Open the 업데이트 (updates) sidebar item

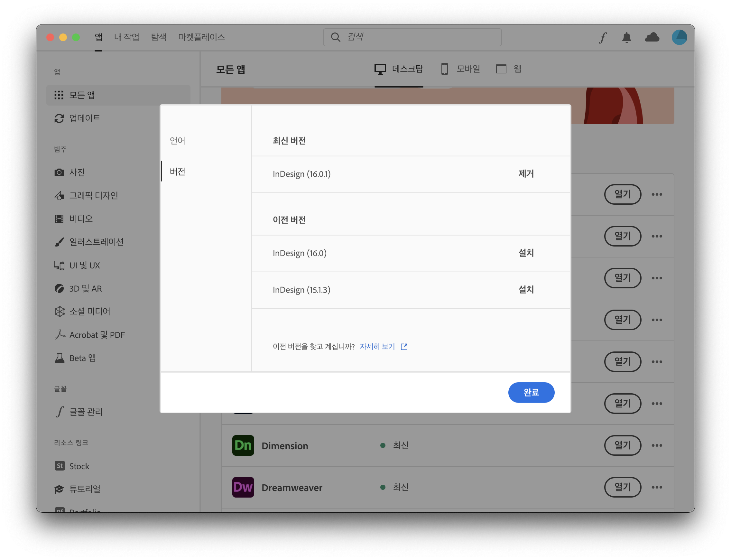(85, 118)
